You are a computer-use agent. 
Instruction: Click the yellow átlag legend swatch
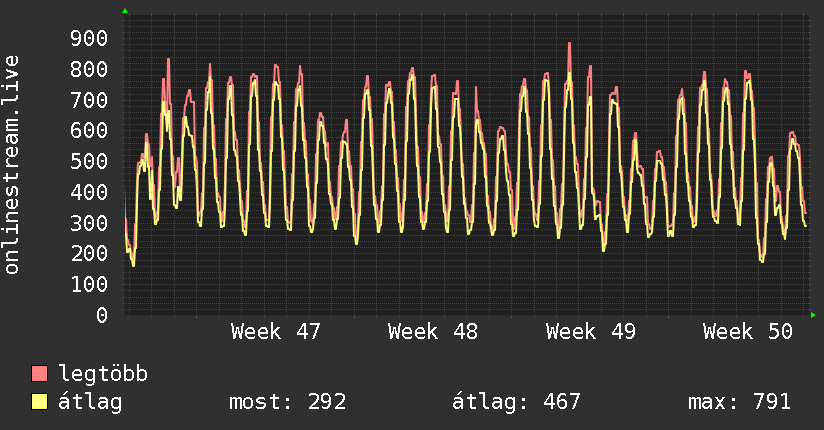point(39,402)
